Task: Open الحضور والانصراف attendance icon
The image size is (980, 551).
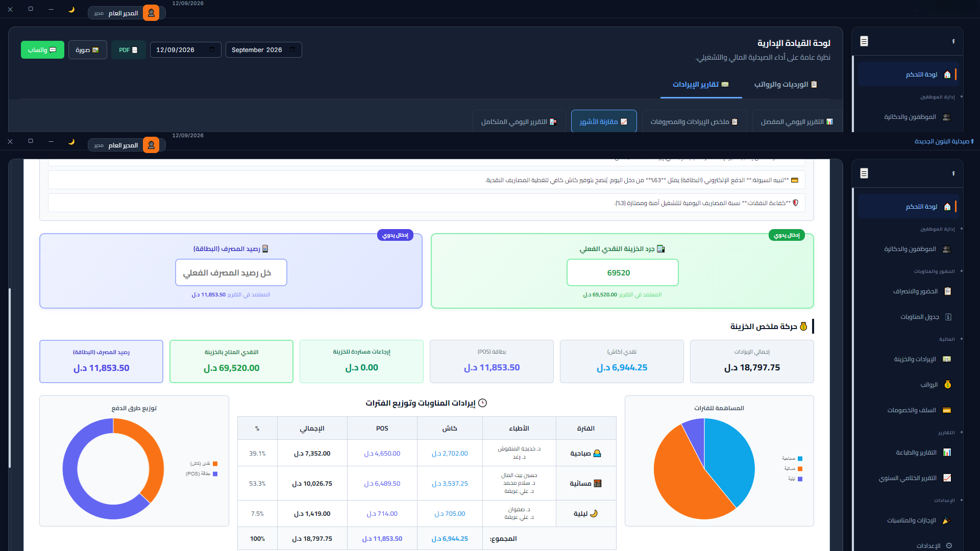Action: [948, 291]
